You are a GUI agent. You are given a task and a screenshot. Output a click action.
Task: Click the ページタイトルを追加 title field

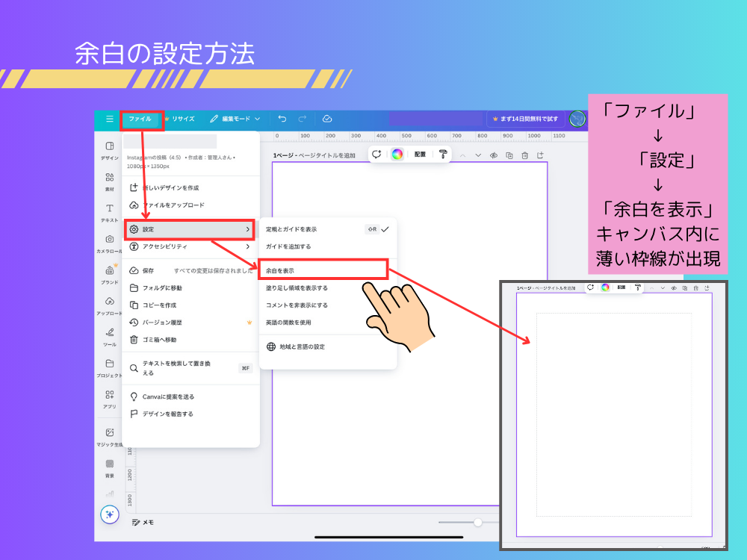(x=327, y=156)
